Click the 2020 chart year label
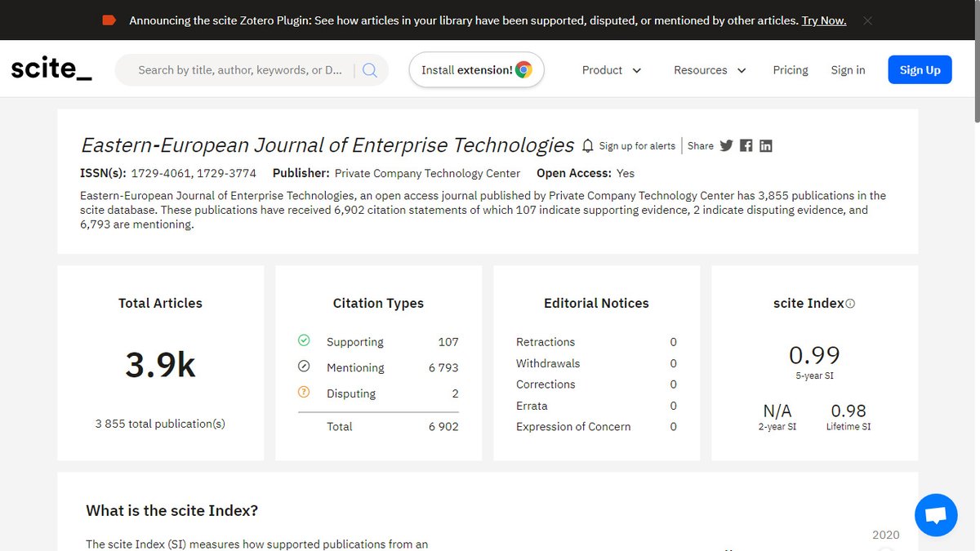 point(886,535)
